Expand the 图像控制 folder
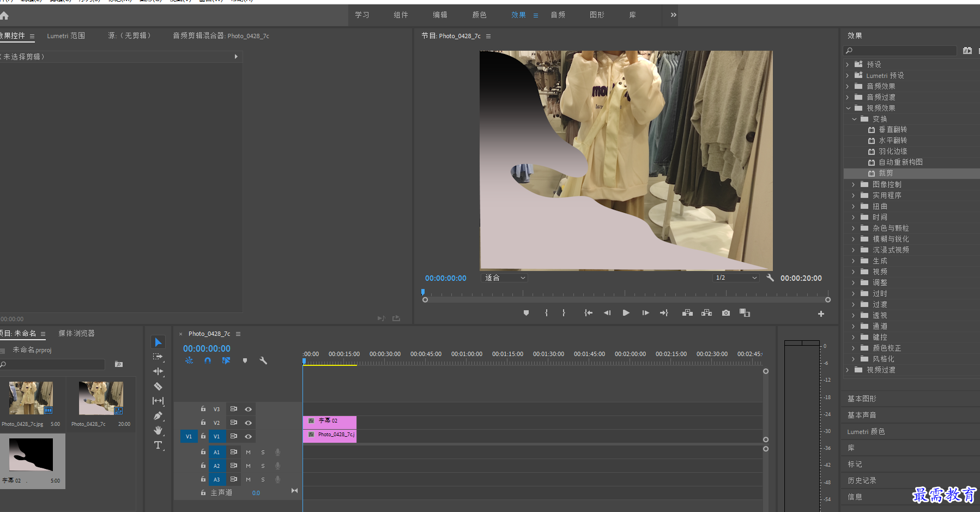This screenshot has height=512, width=980. point(854,184)
